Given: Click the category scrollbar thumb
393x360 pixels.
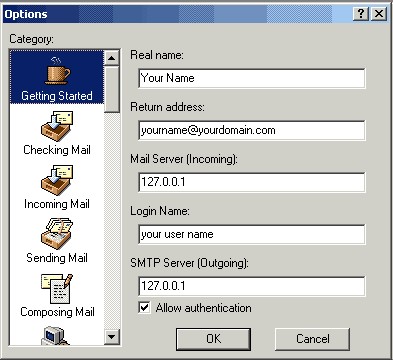Looking at the screenshot, I should [x=112, y=89].
